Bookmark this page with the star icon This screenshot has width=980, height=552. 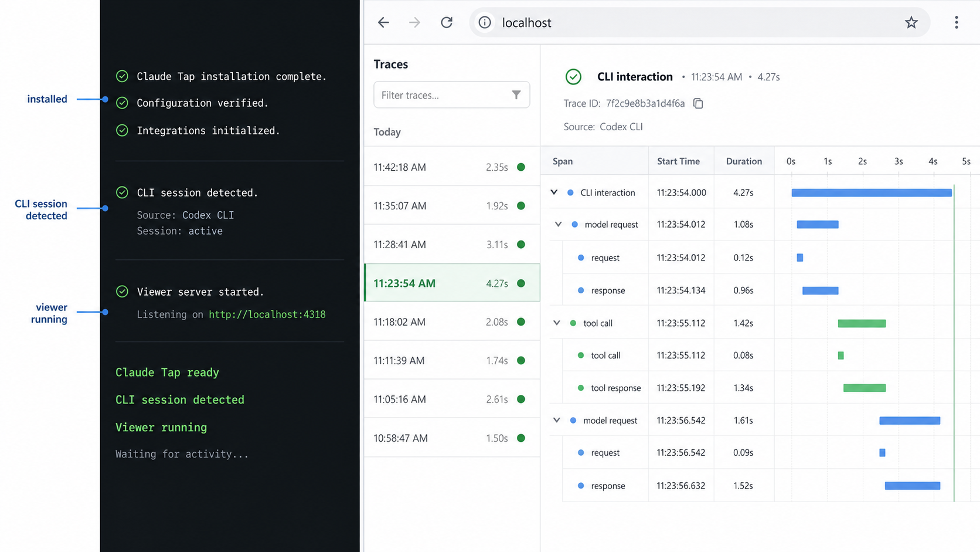coord(911,22)
